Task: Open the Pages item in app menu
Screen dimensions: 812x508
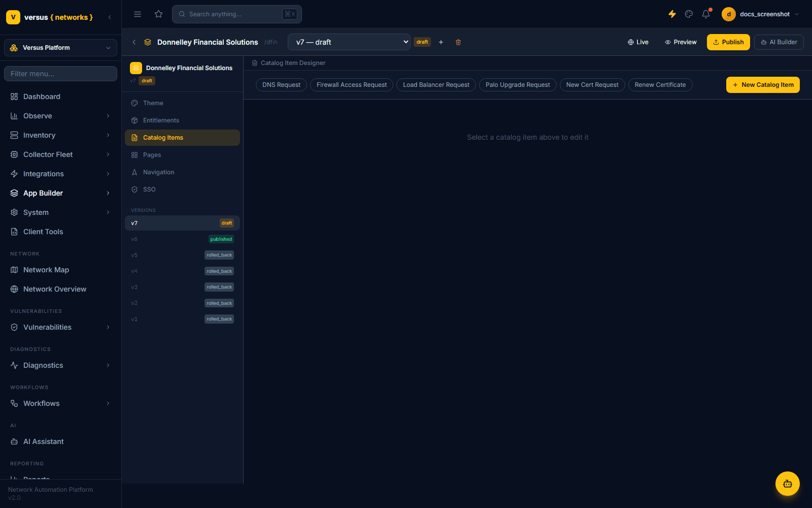Action: [x=182, y=155]
